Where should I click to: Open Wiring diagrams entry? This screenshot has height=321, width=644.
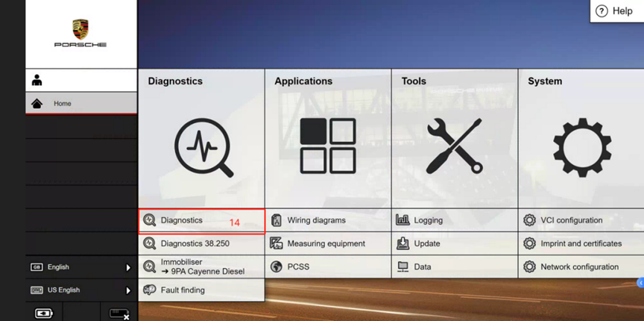pos(328,220)
